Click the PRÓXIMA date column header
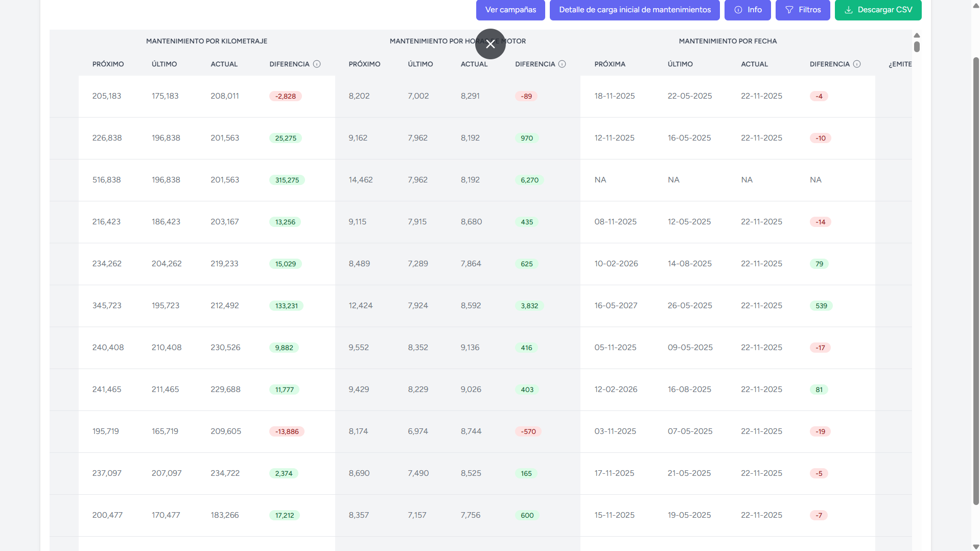Image resolution: width=980 pixels, height=551 pixels. (610, 64)
